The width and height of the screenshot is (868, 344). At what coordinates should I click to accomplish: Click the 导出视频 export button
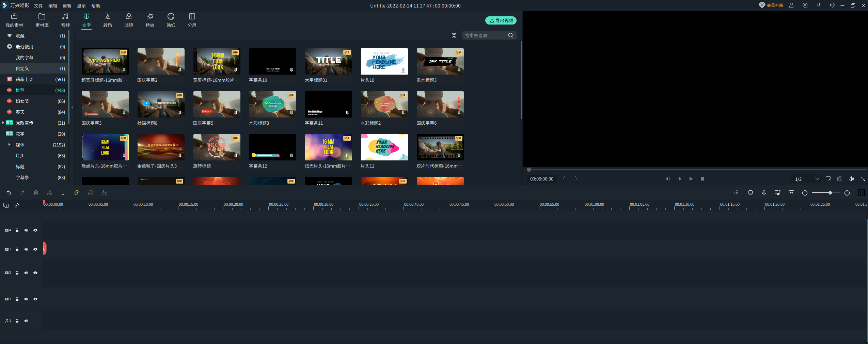[x=501, y=20]
